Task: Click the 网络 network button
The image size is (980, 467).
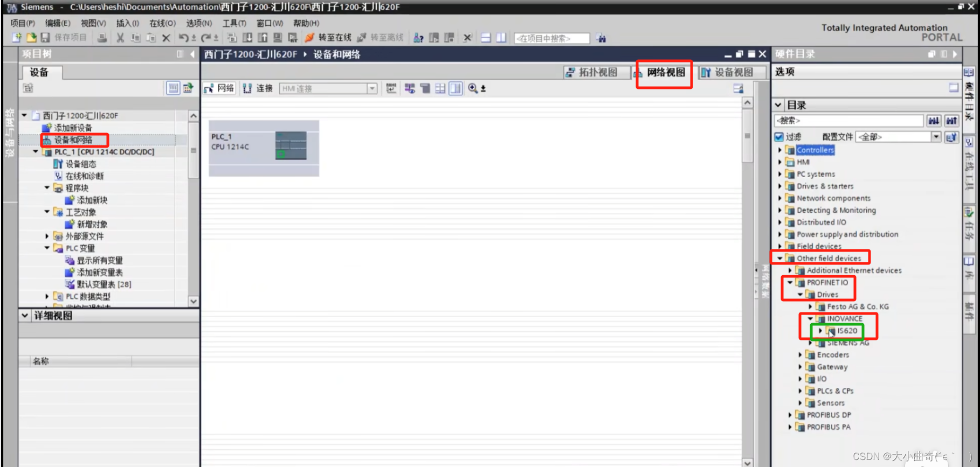Action: [x=219, y=88]
